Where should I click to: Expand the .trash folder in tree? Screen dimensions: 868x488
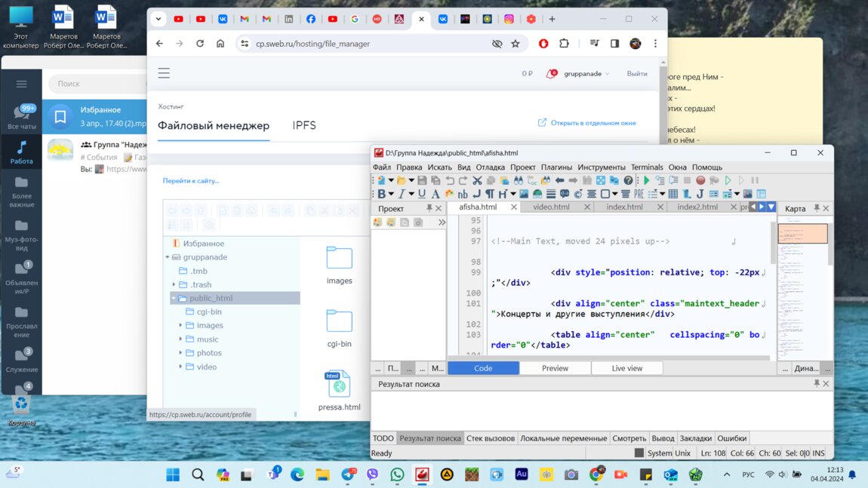pos(174,284)
